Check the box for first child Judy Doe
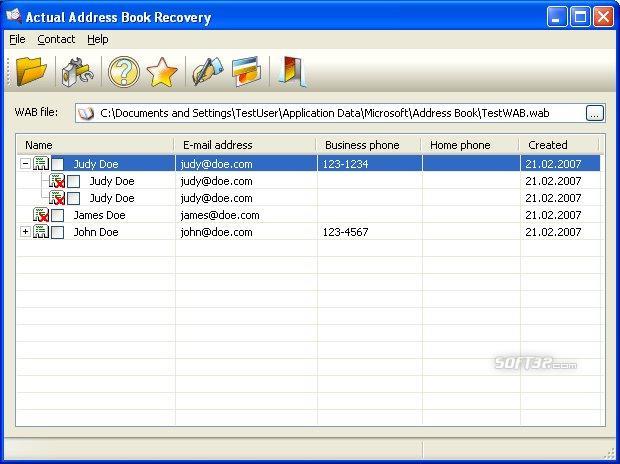The height and width of the screenshot is (464, 620). [74, 181]
